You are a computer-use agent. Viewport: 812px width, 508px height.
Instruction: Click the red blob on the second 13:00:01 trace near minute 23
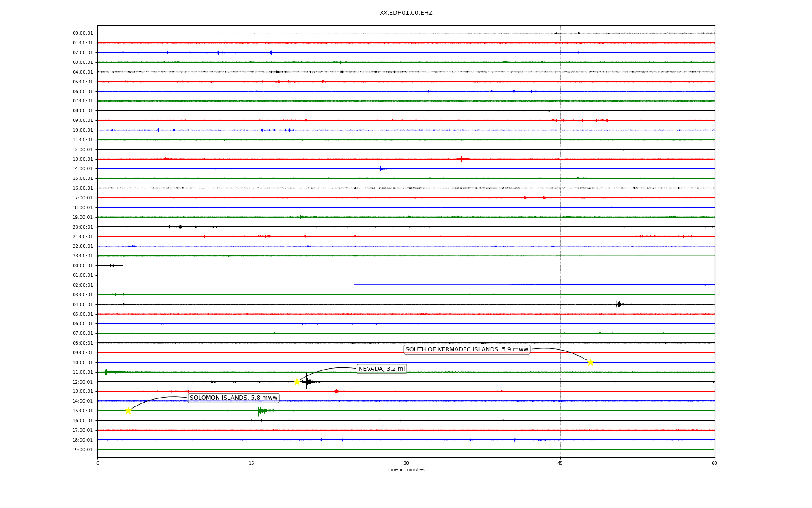[336, 392]
